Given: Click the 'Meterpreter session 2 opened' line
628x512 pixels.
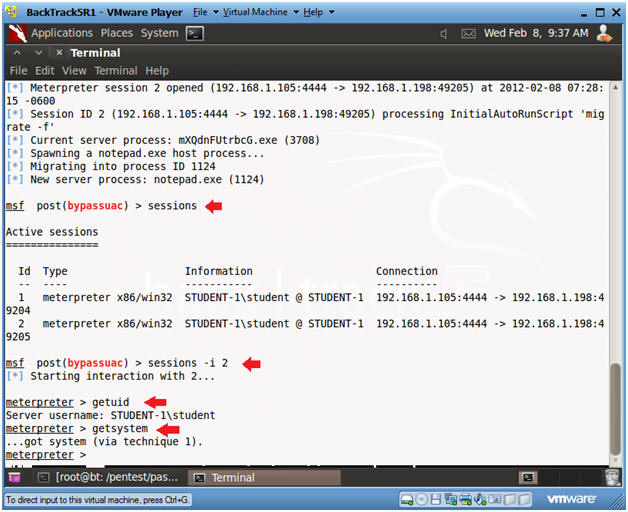Looking at the screenshot, I should click(x=305, y=94).
